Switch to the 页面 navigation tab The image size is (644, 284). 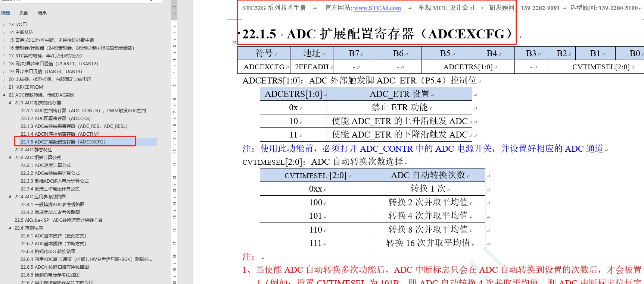point(24,13)
